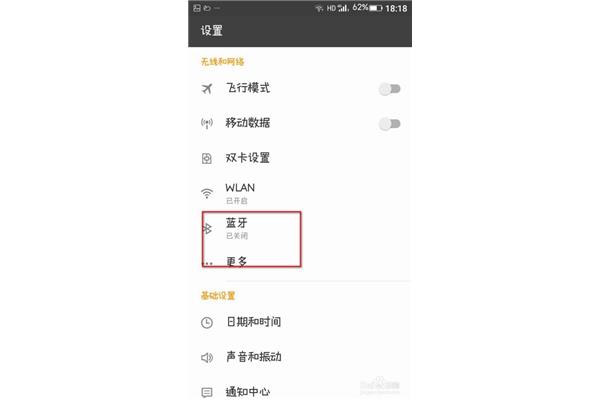Tap the Bluetooth icon
Viewport: 600px width, 400px height.
(207, 229)
